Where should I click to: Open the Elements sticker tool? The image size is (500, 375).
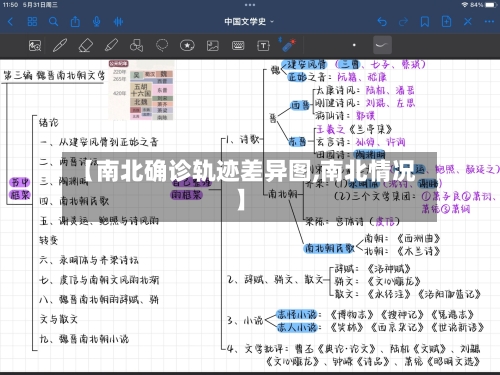pos(187,45)
